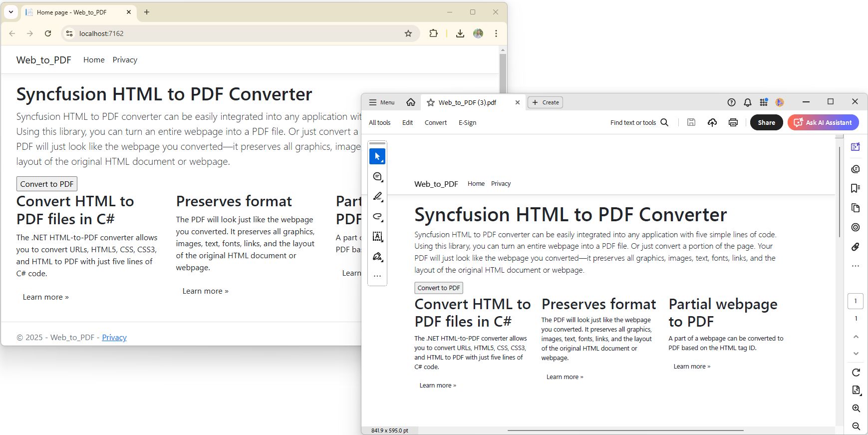This screenshot has height=435, width=868.
Task: Bookmark this page with the star icon
Action: 408,33
